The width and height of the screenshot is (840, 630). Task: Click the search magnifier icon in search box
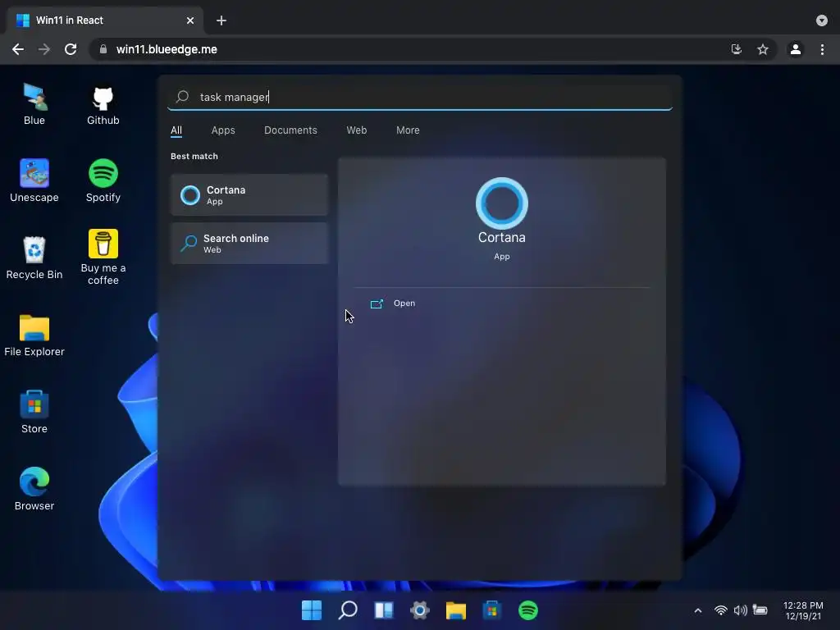(x=182, y=97)
